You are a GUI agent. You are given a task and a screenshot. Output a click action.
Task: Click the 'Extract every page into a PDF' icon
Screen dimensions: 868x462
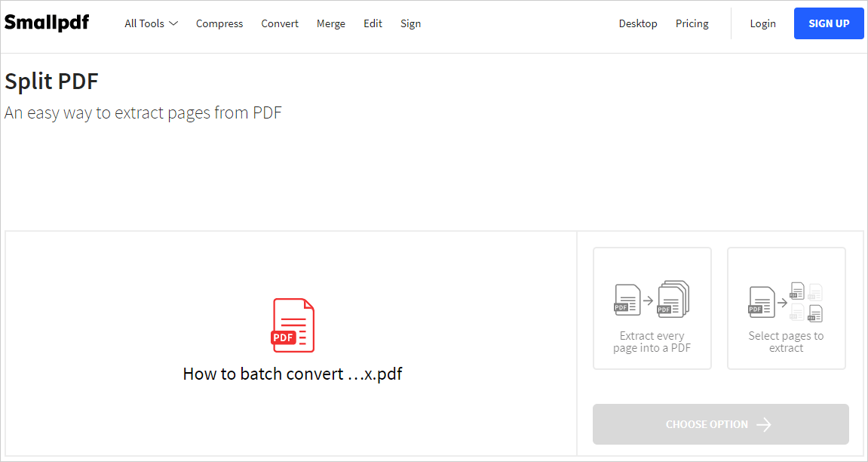(652, 299)
